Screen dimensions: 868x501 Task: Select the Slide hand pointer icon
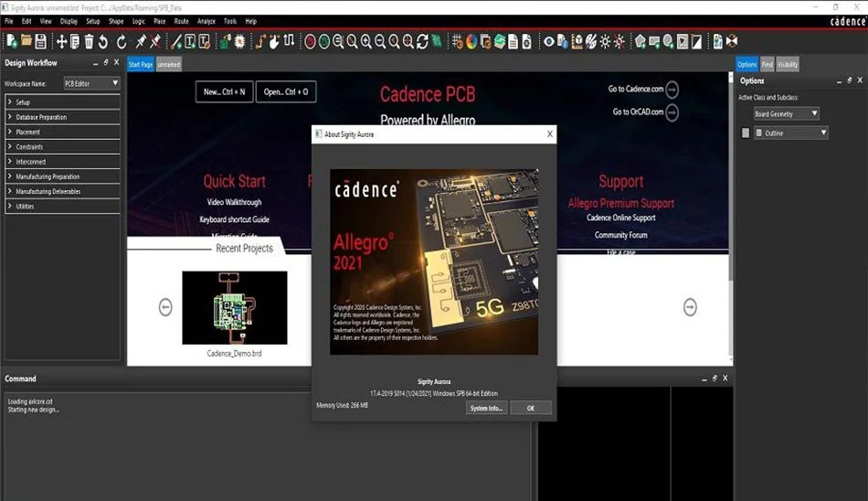point(275,41)
